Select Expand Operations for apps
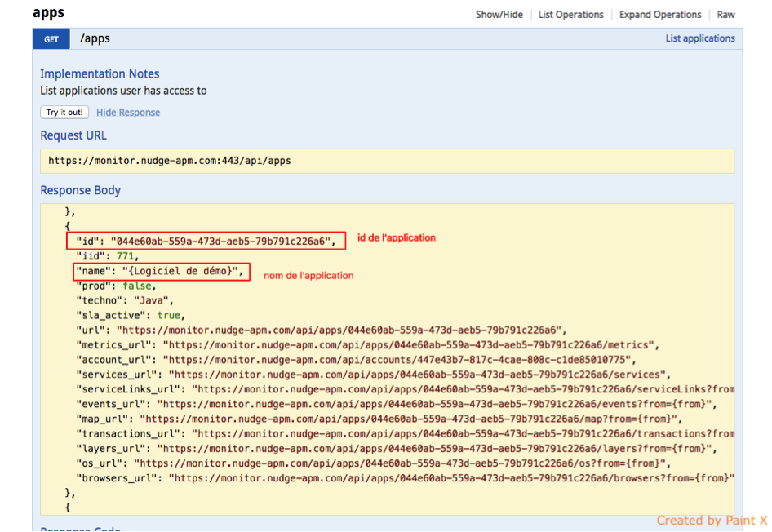Viewport: 772px width, 532px height. click(x=659, y=15)
